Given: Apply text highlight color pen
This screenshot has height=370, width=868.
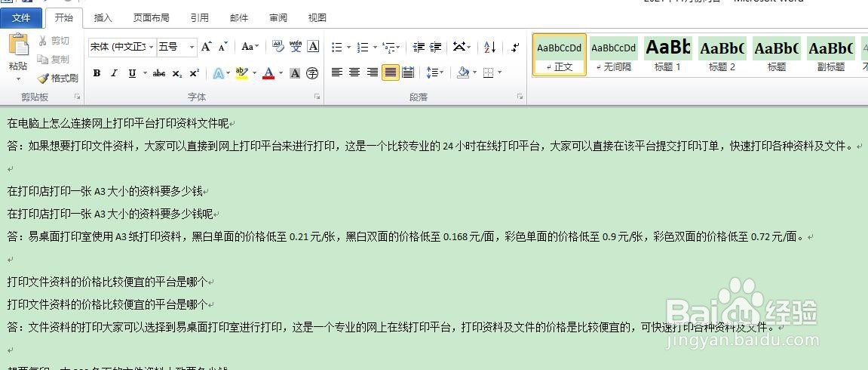Looking at the screenshot, I should coord(241,73).
